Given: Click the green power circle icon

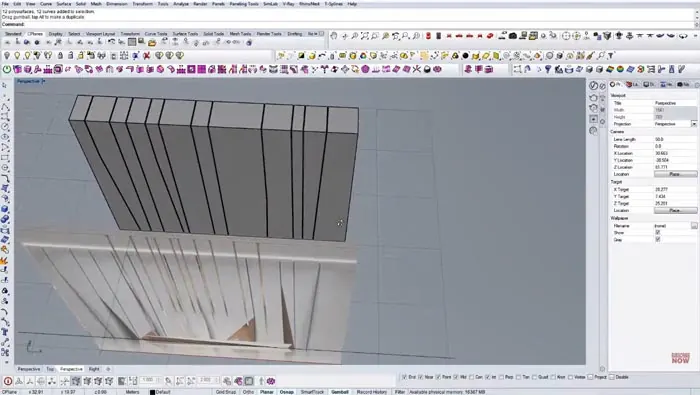Looking at the screenshot, I should click(7, 69).
